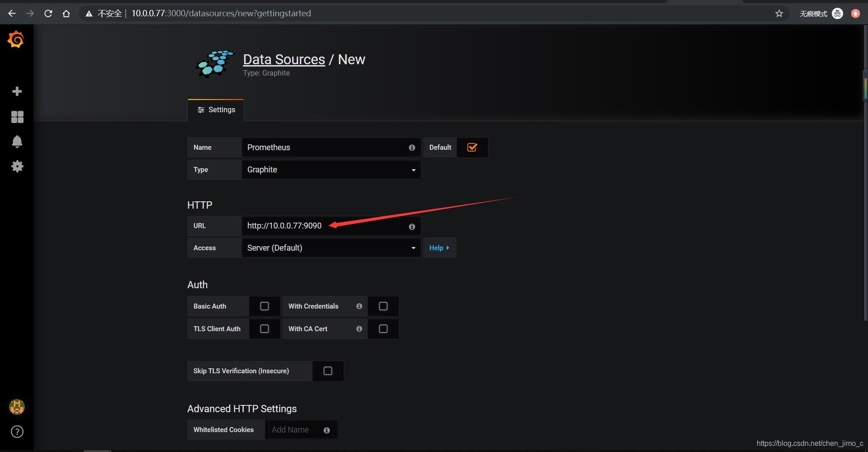Image resolution: width=868 pixels, height=452 pixels.
Task: Open the Alerting bell icon
Action: (x=17, y=142)
